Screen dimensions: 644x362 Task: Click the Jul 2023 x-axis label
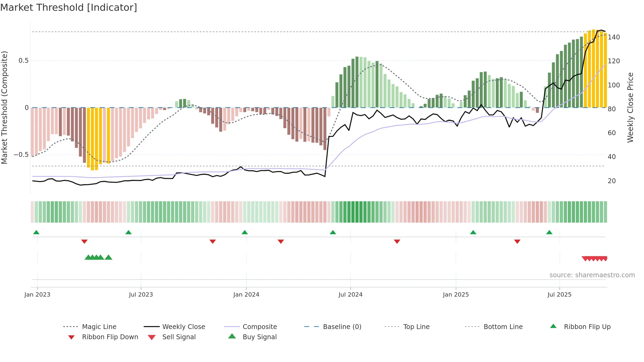pos(141,294)
